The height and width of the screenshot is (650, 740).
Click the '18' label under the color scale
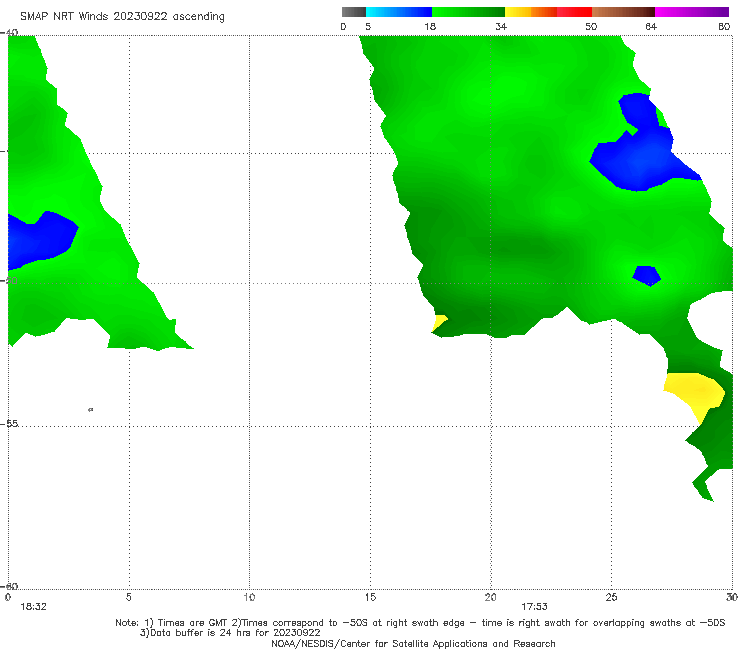click(430, 27)
